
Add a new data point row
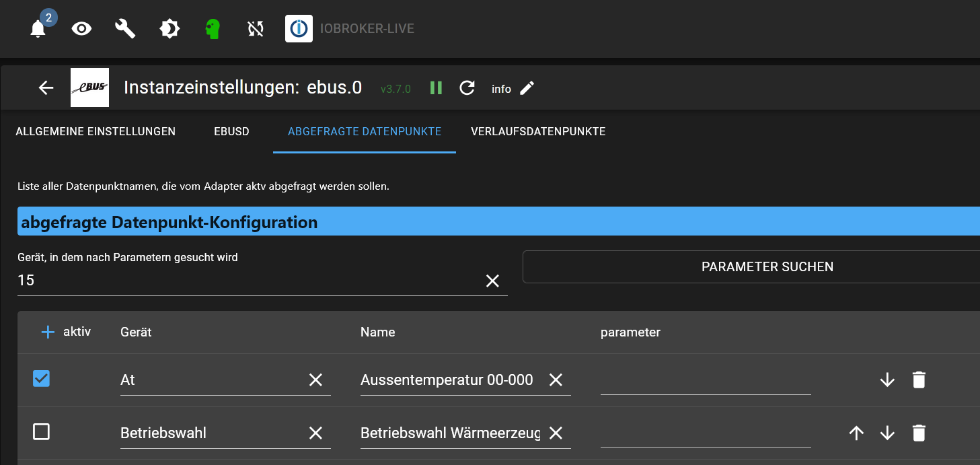pos(48,332)
